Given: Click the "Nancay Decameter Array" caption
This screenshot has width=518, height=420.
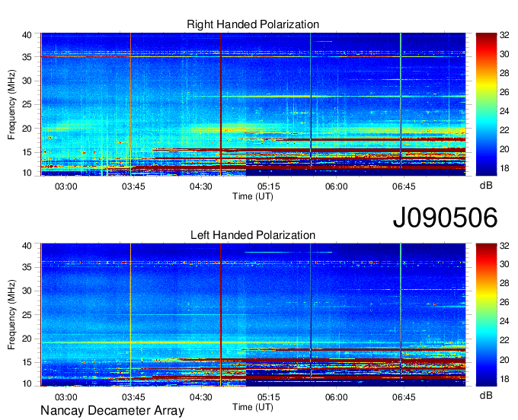Looking at the screenshot, I should pyautogui.click(x=112, y=410).
